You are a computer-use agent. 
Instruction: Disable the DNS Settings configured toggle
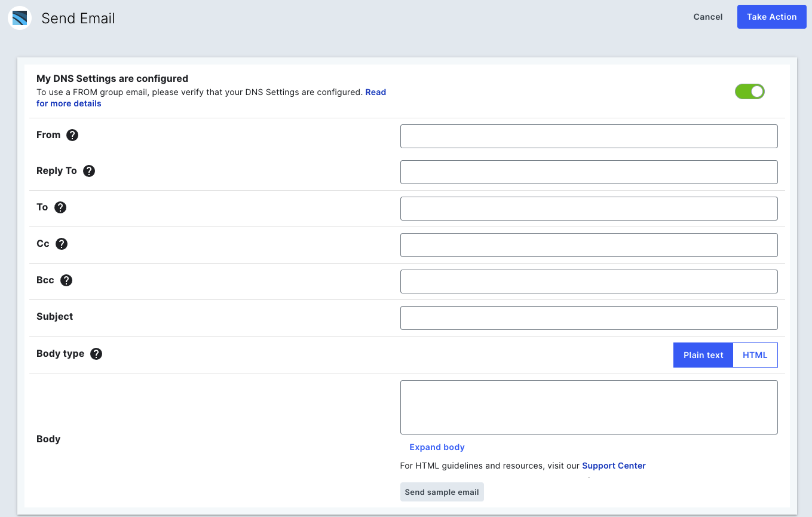pos(749,91)
